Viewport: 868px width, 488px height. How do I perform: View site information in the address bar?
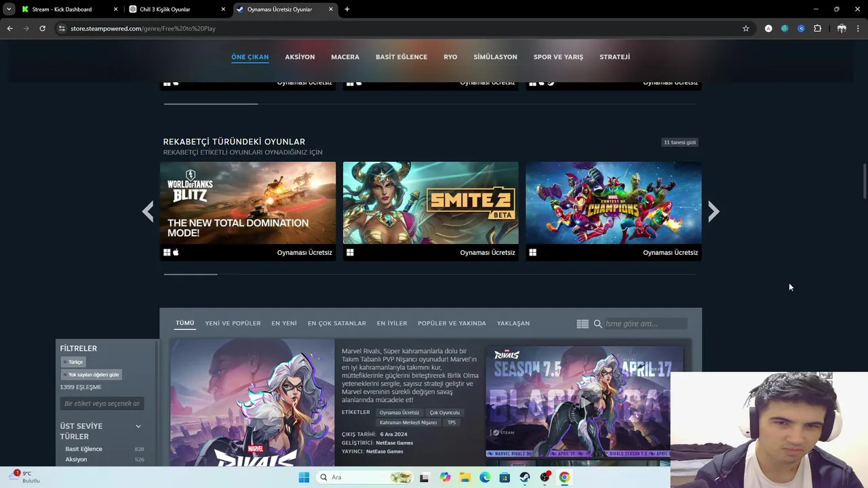tap(62, 28)
